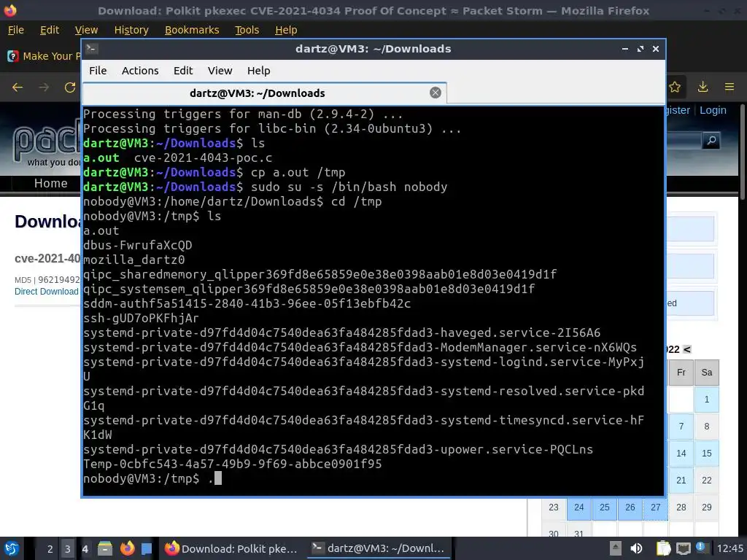Image resolution: width=747 pixels, height=560 pixels.
Task: Click the 'Temp-0cbfc543' line in terminal
Action: [x=233, y=464]
